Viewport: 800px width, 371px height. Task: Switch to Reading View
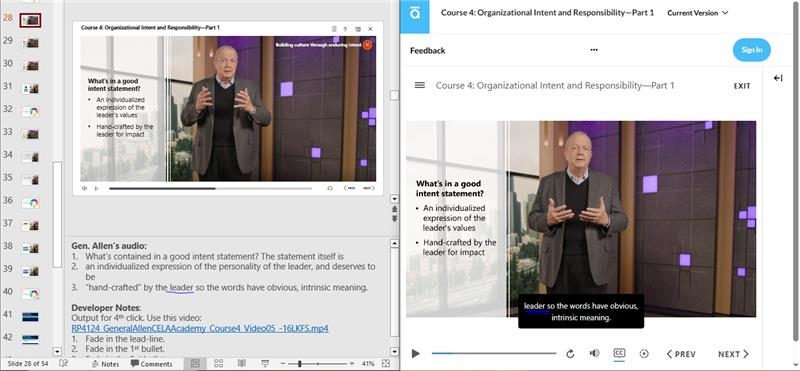[242, 363]
